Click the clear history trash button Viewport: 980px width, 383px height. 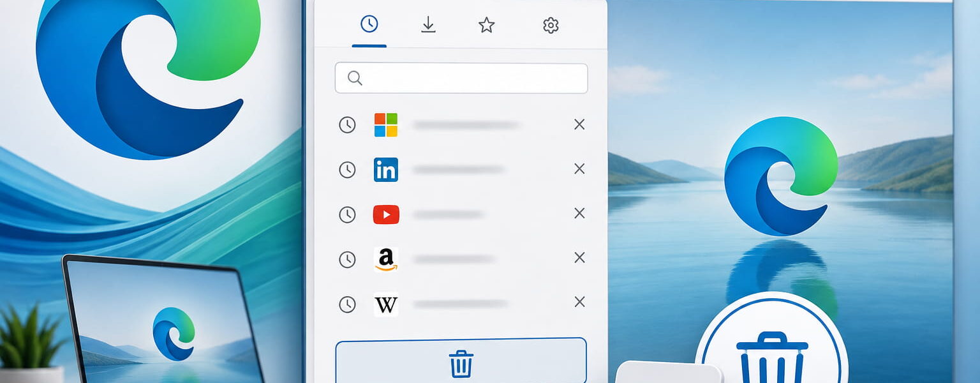(x=461, y=361)
